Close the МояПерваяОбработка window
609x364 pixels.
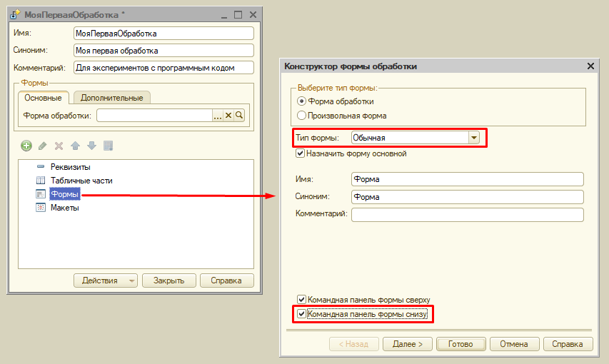(x=253, y=15)
